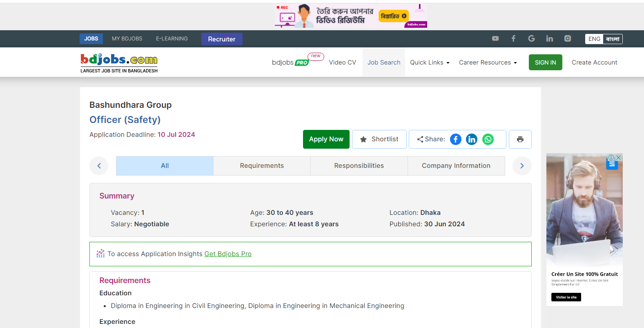Open the YouTube social icon
Viewport: 644px width, 328px height.
(x=495, y=38)
